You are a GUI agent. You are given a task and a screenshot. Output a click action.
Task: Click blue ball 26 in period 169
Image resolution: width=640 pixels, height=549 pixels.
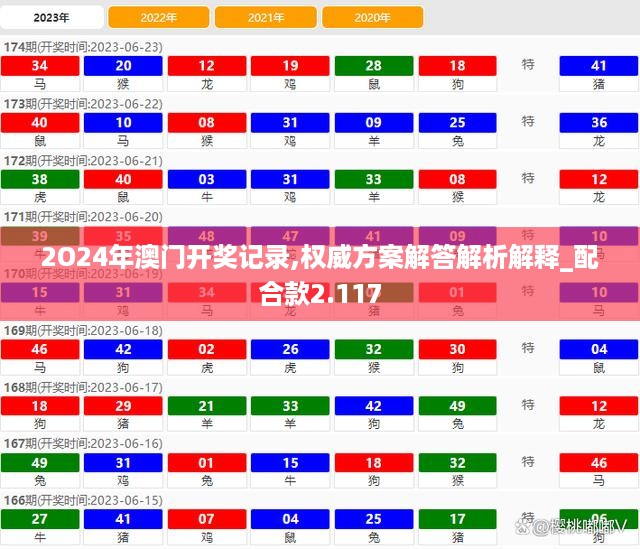coord(290,349)
